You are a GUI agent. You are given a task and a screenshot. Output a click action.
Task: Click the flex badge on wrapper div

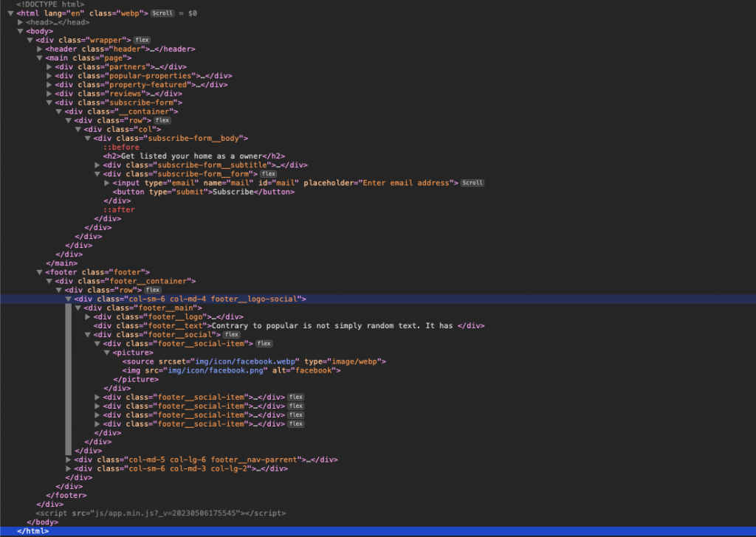coord(142,40)
